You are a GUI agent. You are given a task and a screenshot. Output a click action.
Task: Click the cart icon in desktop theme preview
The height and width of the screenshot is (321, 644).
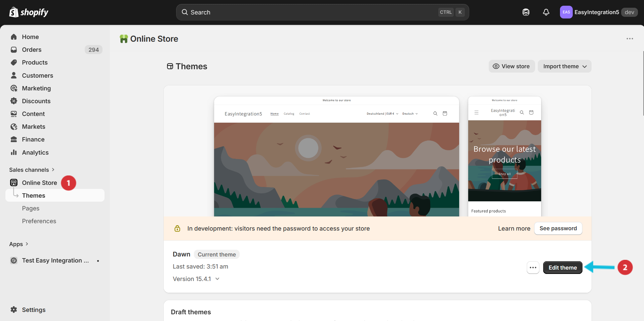coord(445,114)
